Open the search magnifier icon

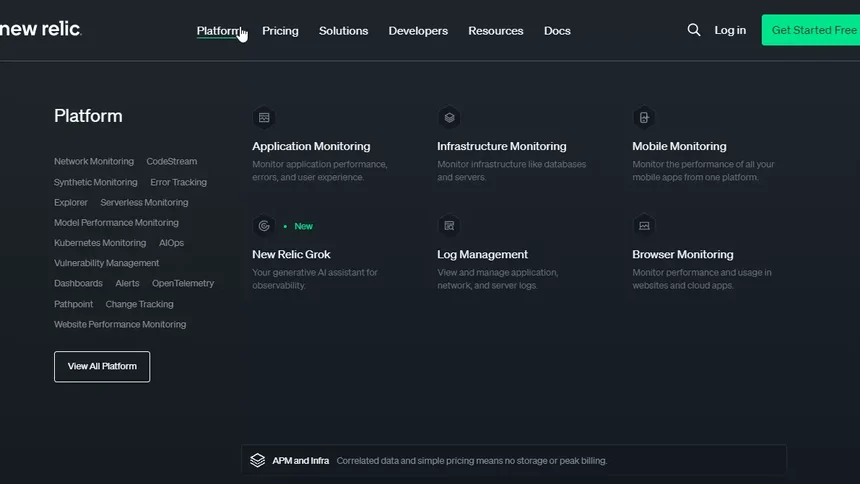click(x=694, y=30)
